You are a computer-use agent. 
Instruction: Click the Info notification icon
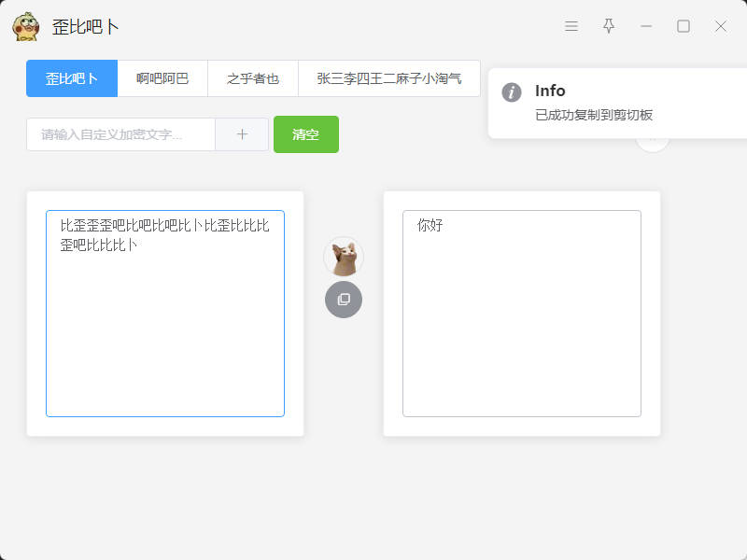pyautogui.click(x=511, y=91)
